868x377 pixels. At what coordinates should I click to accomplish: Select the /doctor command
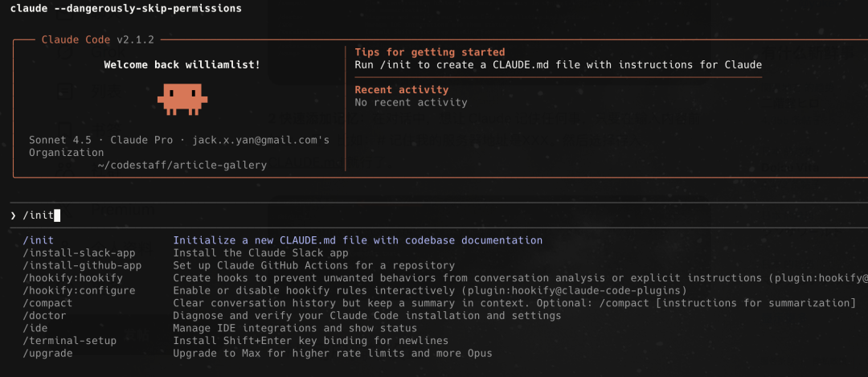coord(44,316)
